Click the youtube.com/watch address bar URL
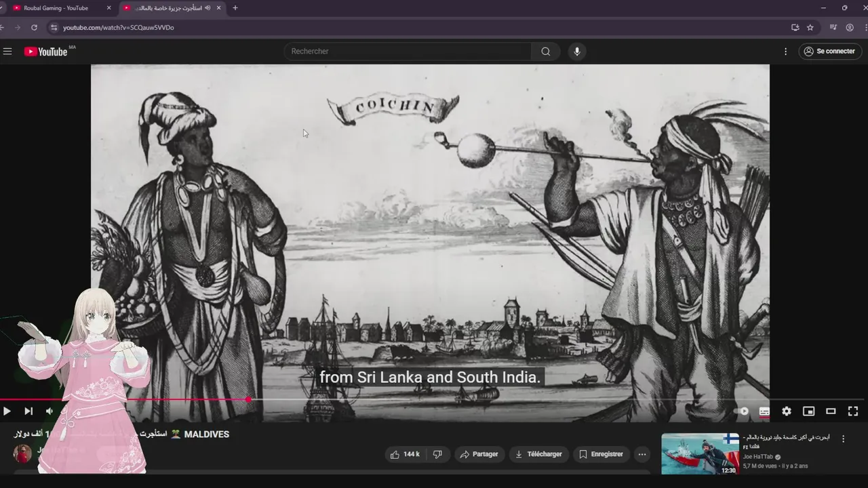Viewport: 868px width, 488px height. point(119,28)
